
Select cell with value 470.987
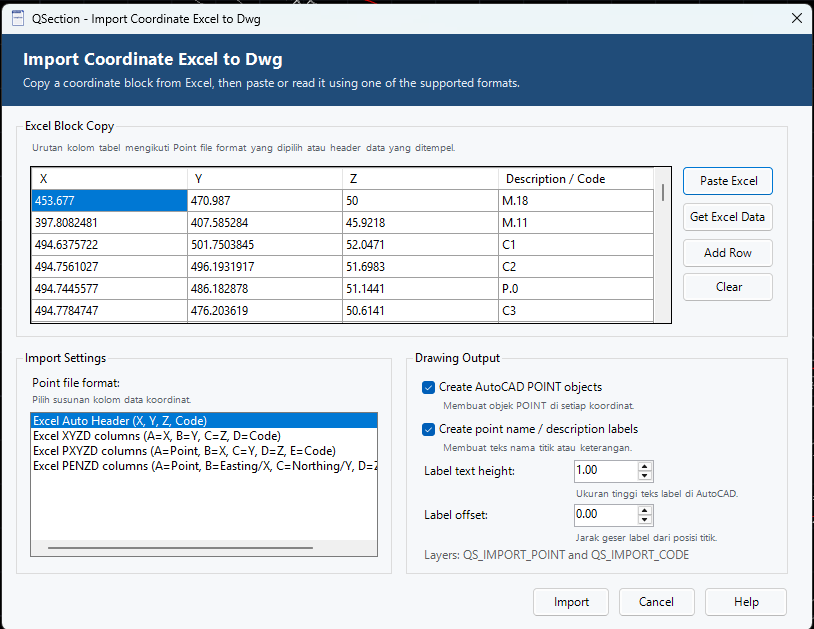265,200
